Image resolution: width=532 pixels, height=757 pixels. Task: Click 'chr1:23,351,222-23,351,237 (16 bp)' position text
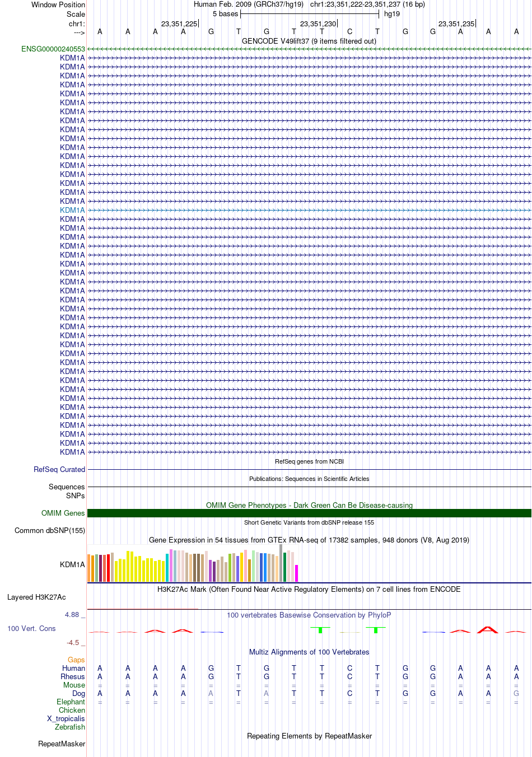(367, 4)
